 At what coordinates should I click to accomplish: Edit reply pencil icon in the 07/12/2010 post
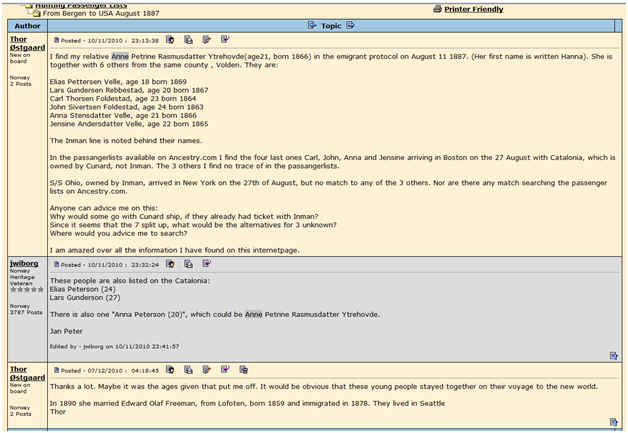point(207,370)
